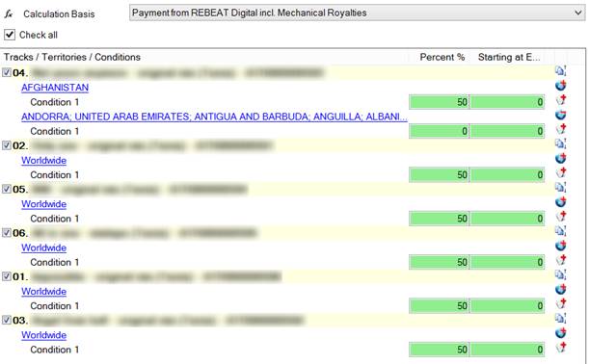
Task: Click the Starting at field of track 05's Condition 1
Action: pyautogui.click(x=507, y=219)
